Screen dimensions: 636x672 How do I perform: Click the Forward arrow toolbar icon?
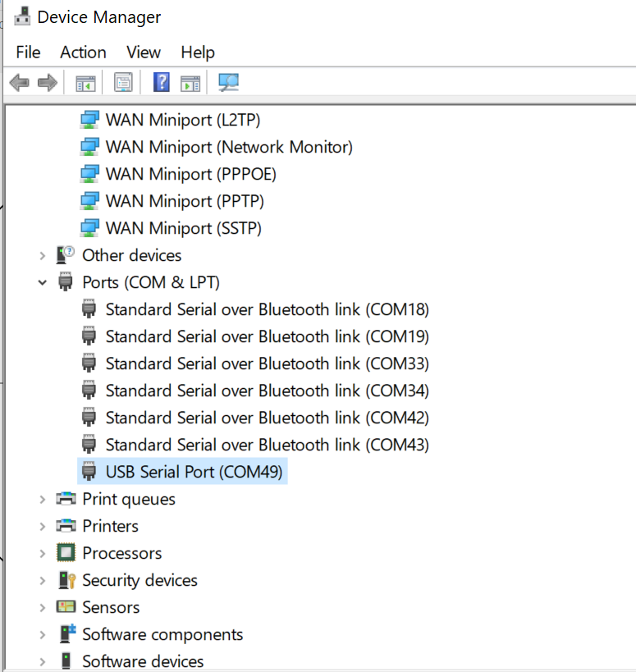click(47, 82)
